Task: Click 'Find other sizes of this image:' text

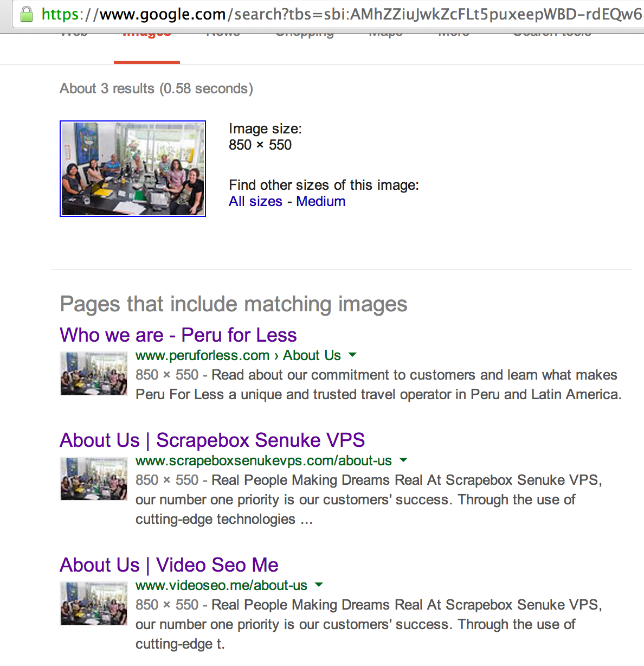Action: [324, 185]
